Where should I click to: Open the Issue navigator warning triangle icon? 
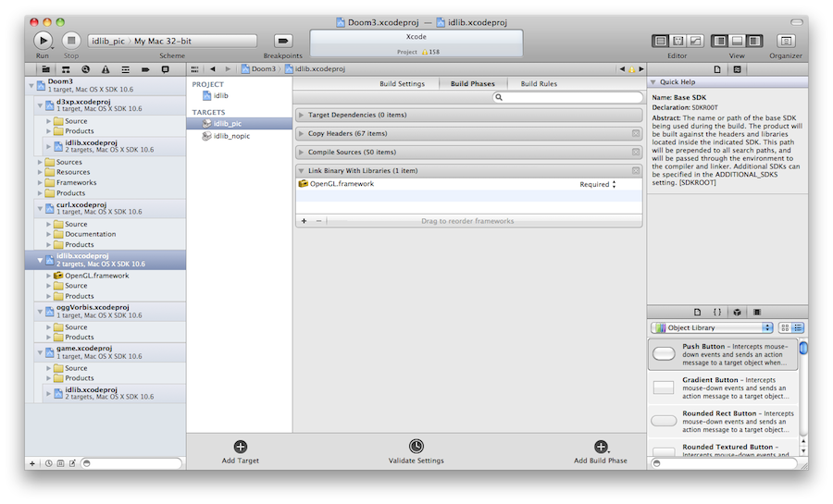pyautogui.click(x=106, y=69)
